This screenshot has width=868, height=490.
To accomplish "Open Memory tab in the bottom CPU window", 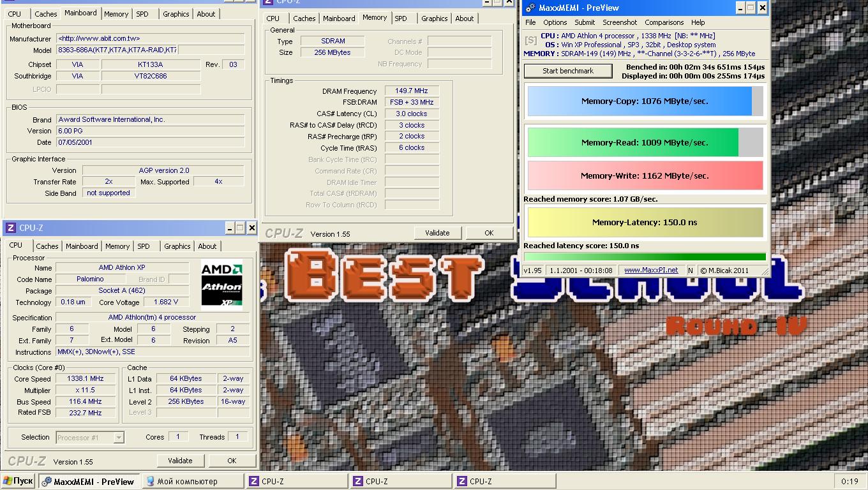I will [117, 246].
